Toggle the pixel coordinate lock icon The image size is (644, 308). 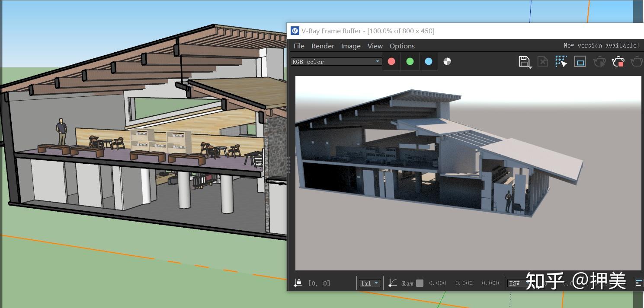[x=298, y=283]
